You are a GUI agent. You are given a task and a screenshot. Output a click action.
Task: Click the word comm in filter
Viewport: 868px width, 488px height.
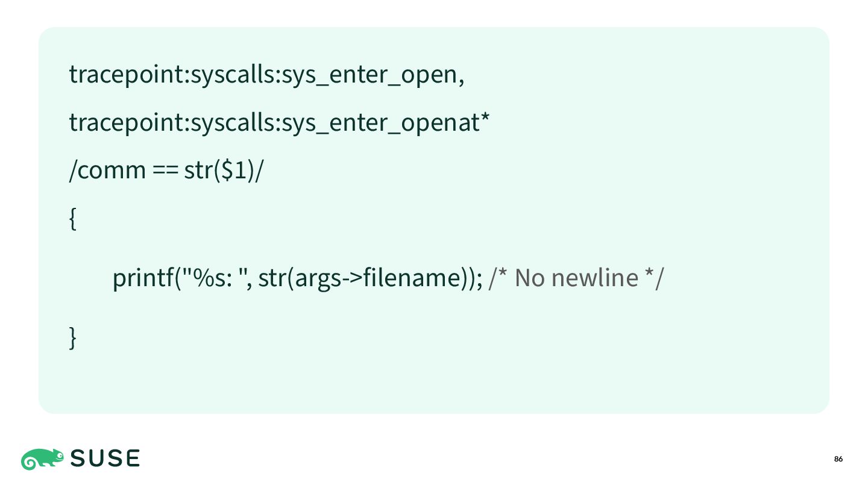(112, 172)
